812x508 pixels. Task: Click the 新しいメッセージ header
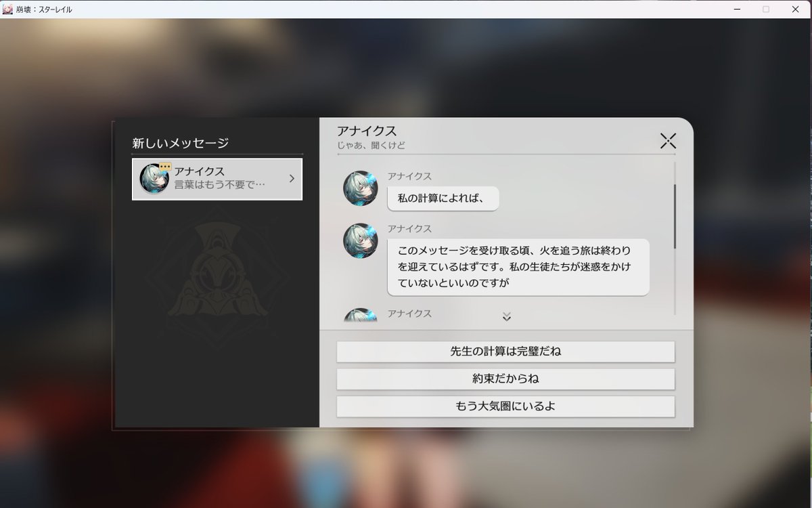pyautogui.click(x=180, y=143)
